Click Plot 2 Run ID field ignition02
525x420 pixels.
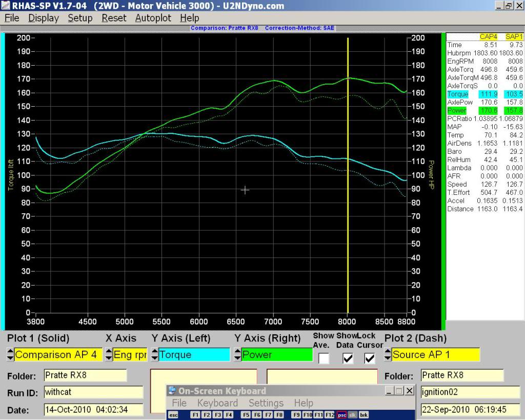(470, 392)
